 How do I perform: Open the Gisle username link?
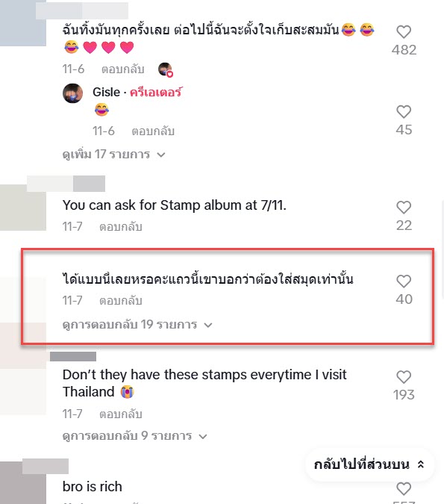pyautogui.click(x=107, y=93)
